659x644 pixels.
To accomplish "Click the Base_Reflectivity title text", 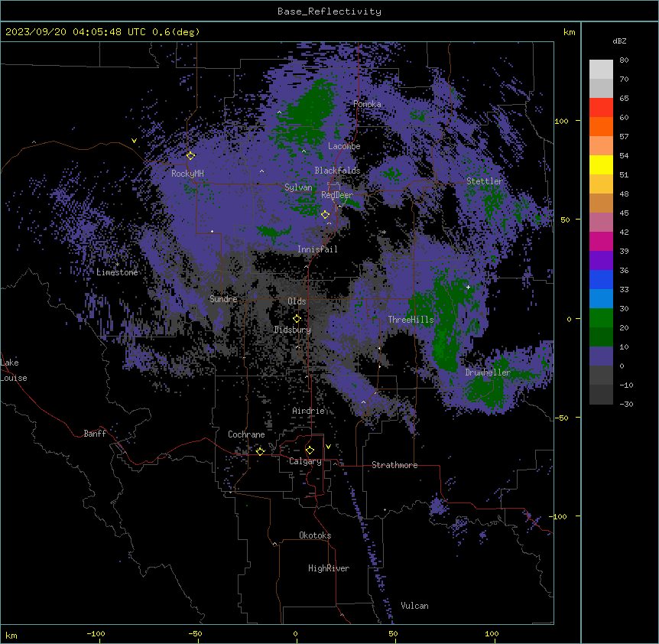I will 329,11.
